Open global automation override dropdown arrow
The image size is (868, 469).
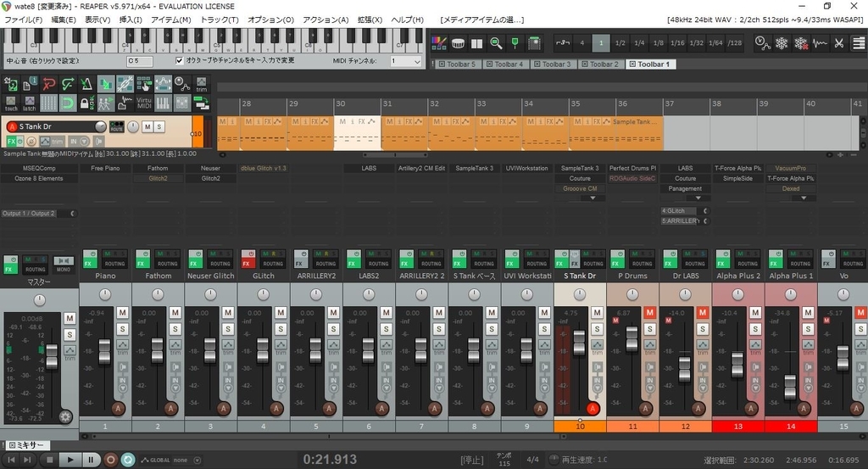197,461
